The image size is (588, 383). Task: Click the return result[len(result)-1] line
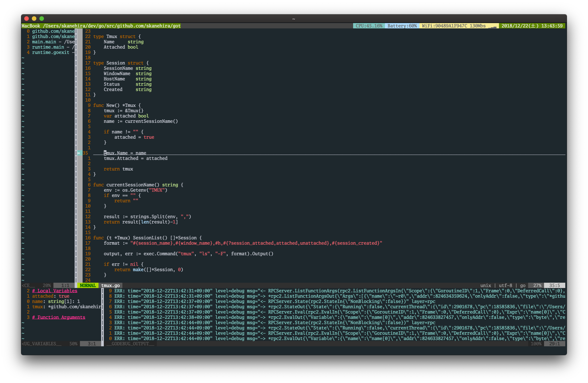pyautogui.click(x=141, y=222)
